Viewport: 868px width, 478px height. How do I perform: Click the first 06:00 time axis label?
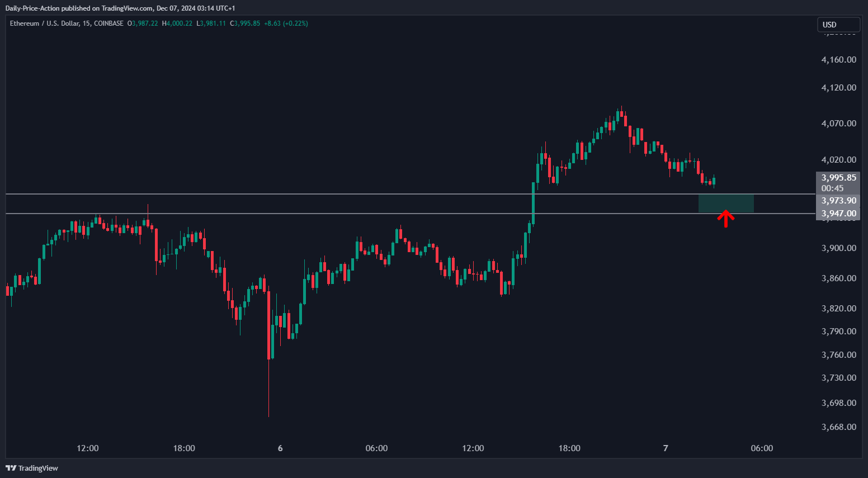click(x=376, y=448)
